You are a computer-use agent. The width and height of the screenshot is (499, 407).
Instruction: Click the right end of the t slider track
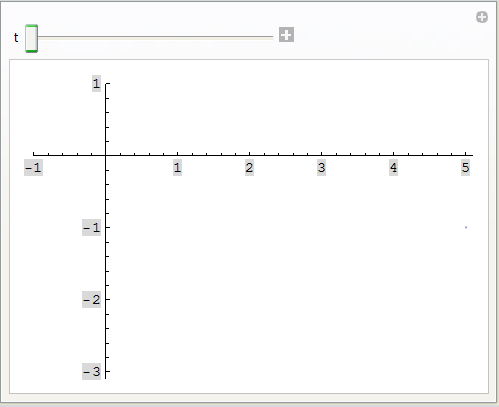tap(271, 37)
